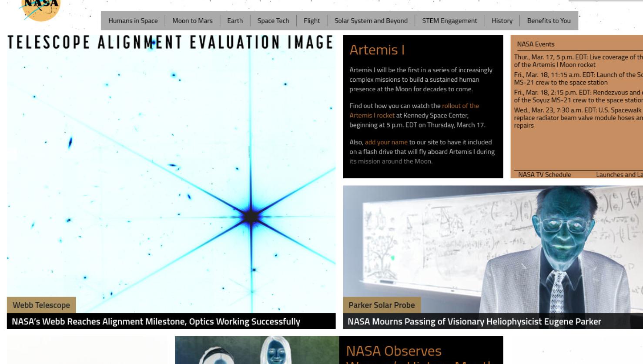Screen dimensions: 643x364
Task: Open Benefits to You menu
Action: [x=549, y=20]
